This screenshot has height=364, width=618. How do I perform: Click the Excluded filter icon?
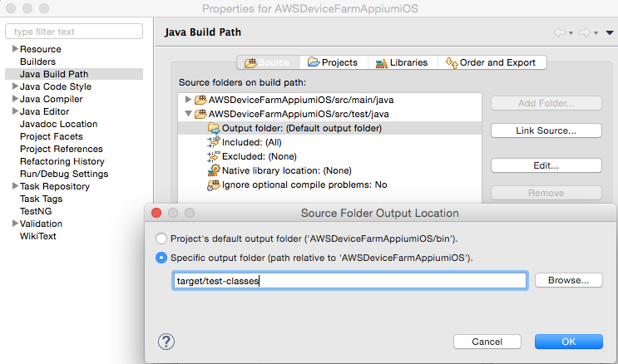click(214, 156)
